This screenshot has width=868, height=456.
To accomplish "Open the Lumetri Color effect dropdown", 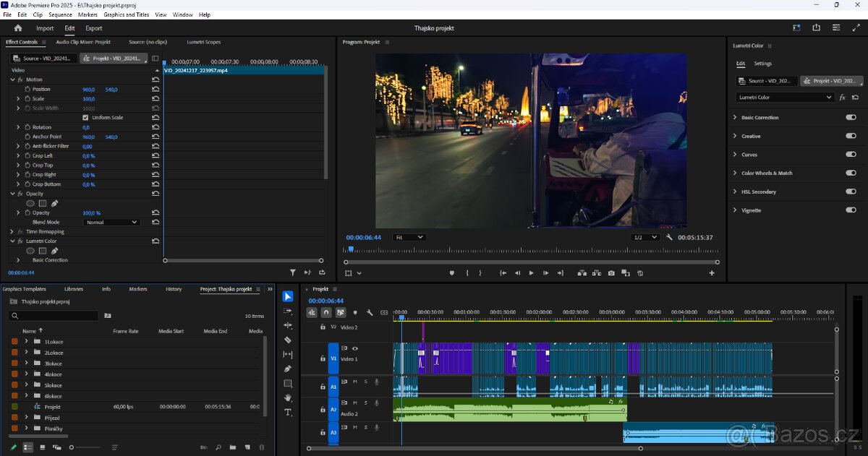I will tap(786, 98).
